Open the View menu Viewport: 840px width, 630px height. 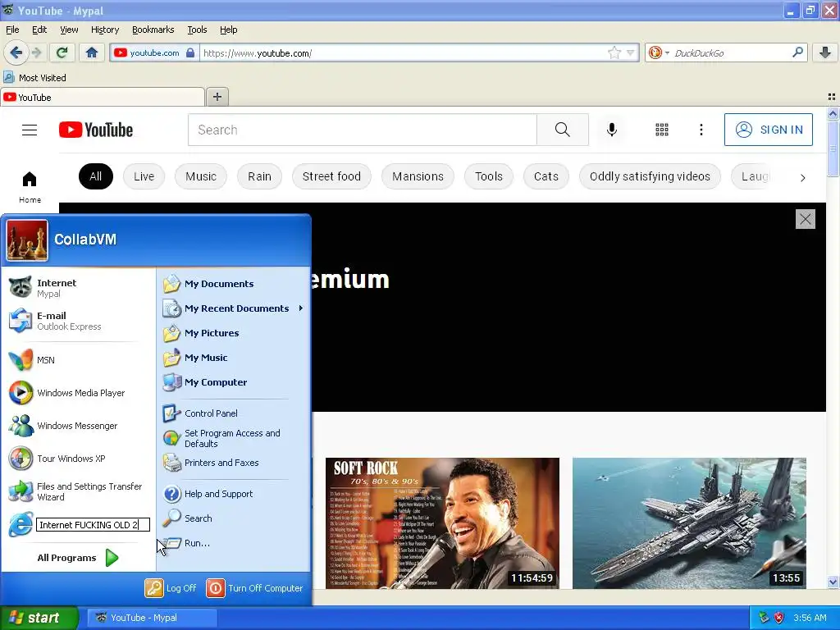[x=69, y=30]
